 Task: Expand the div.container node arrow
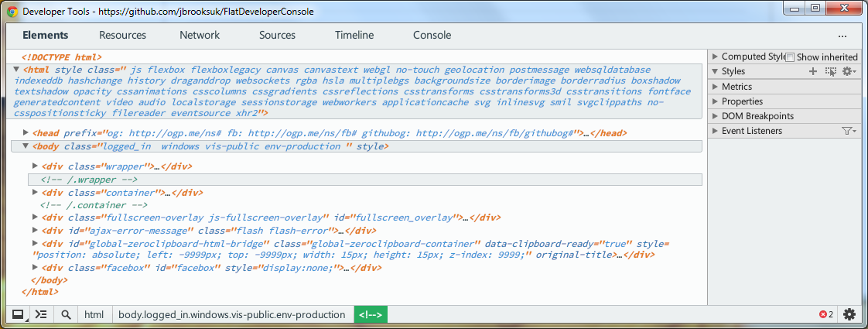coord(36,193)
